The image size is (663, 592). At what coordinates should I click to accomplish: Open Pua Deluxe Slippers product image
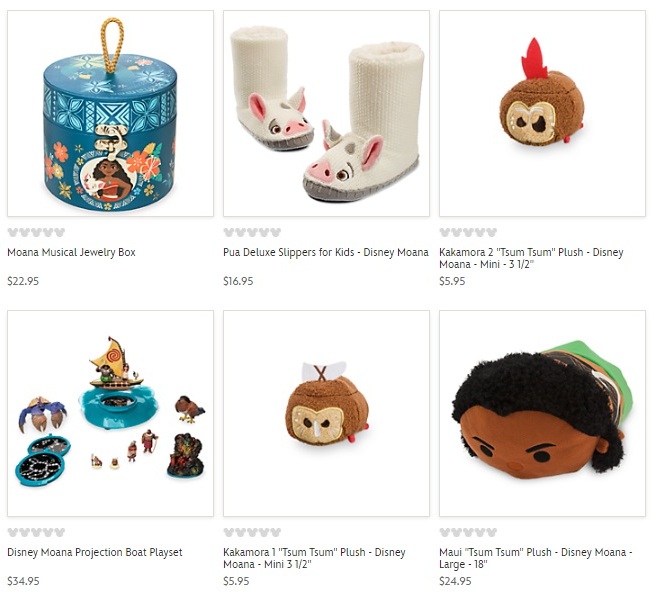[326, 114]
